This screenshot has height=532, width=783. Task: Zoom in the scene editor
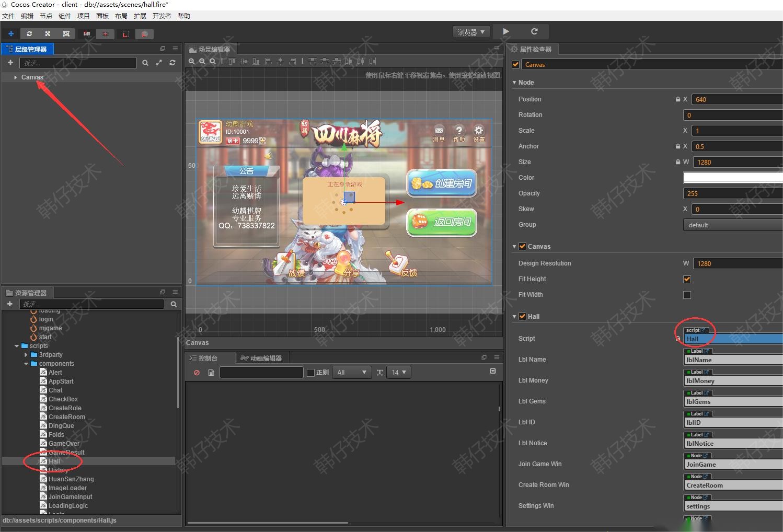pyautogui.click(x=192, y=61)
